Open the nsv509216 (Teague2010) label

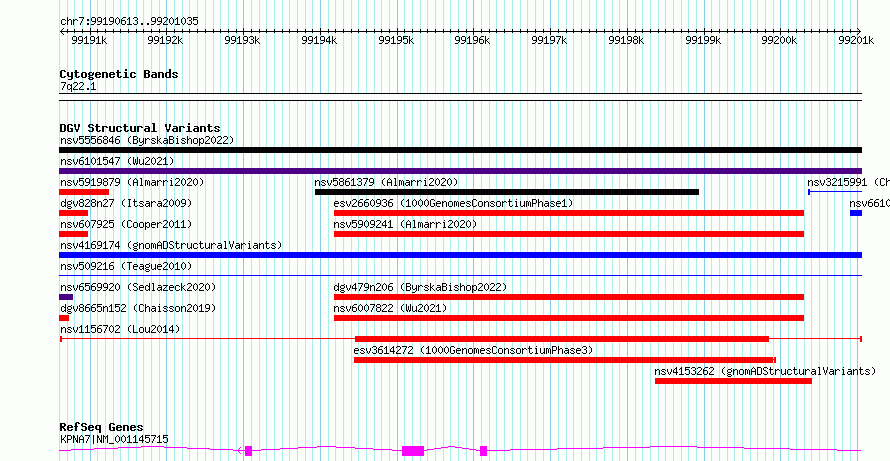(x=126, y=266)
